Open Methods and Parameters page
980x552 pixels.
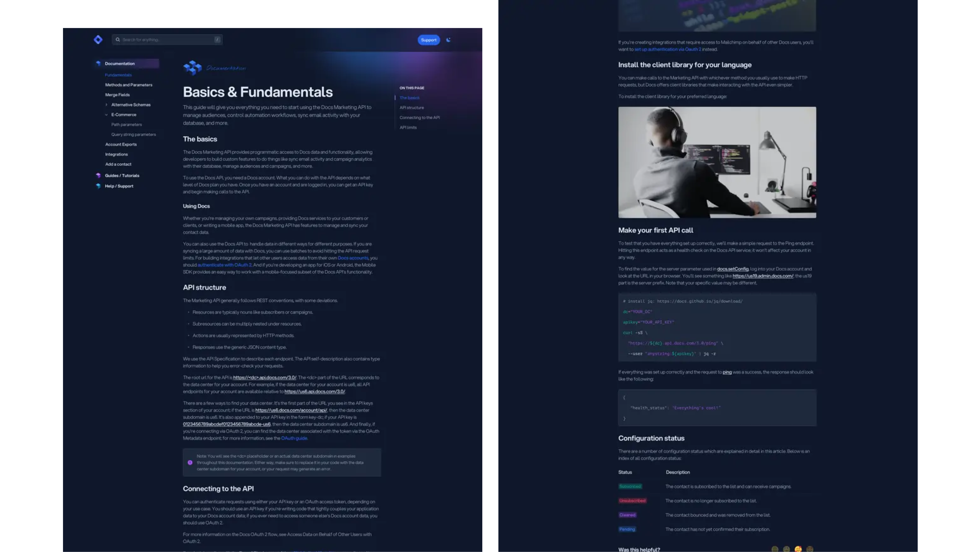tap(129, 85)
